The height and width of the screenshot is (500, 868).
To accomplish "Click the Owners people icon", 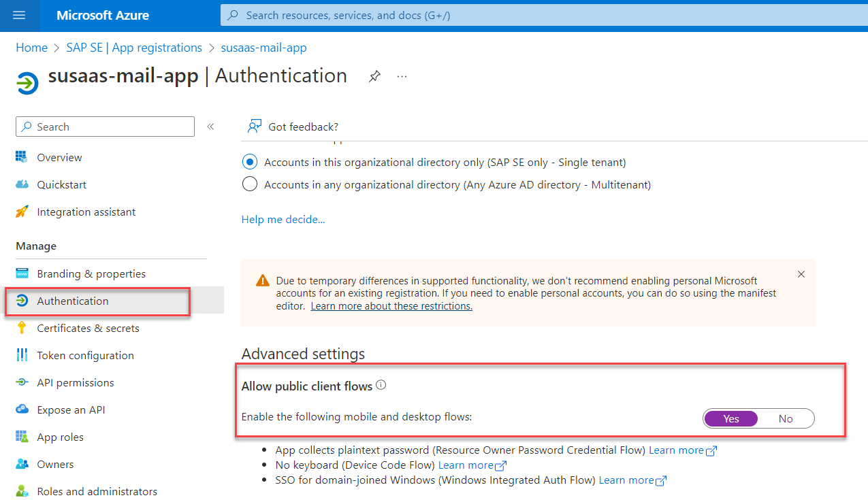I will pos(22,464).
